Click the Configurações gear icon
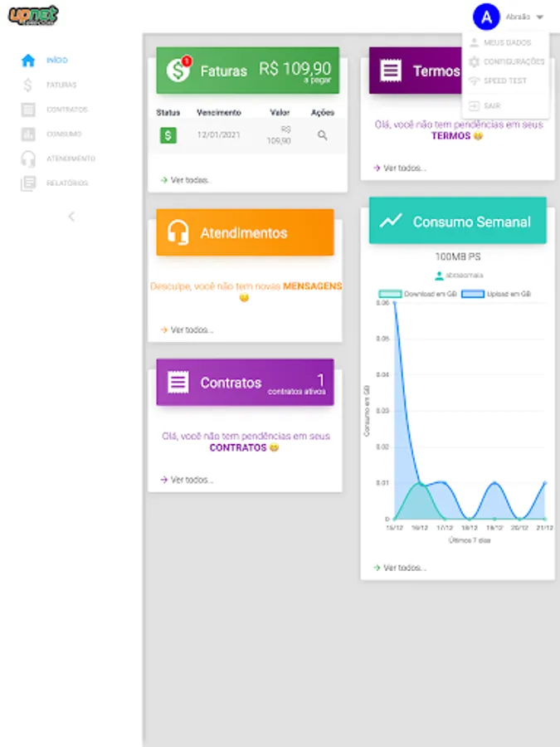Screen dimensions: 560x747 pyautogui.click(x=474, y=62)
